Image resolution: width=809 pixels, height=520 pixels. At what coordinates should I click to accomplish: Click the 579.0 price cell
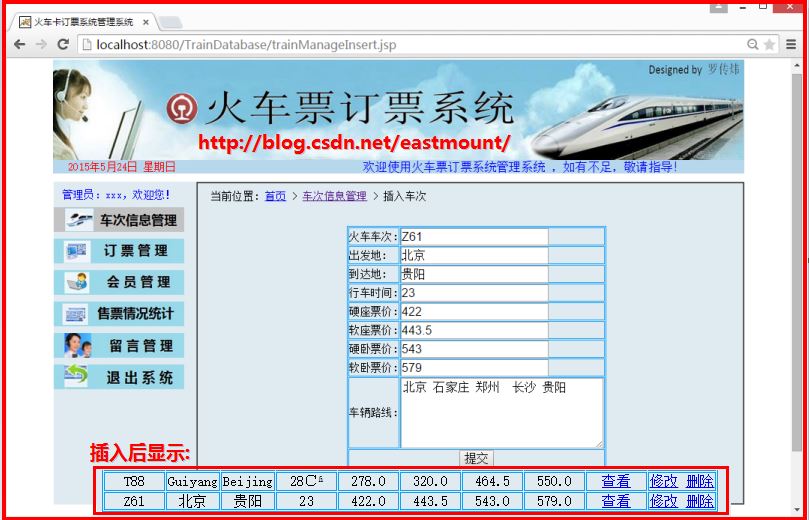click(554, 501)
